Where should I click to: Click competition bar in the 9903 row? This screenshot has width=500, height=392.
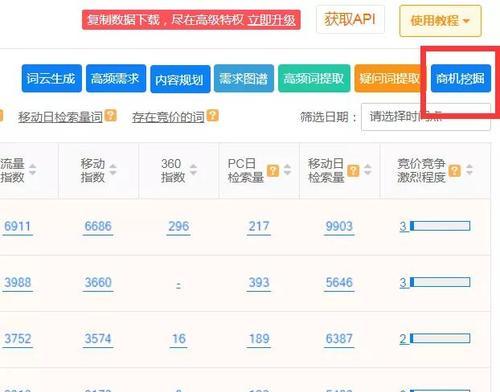click(x=440, y=226)
